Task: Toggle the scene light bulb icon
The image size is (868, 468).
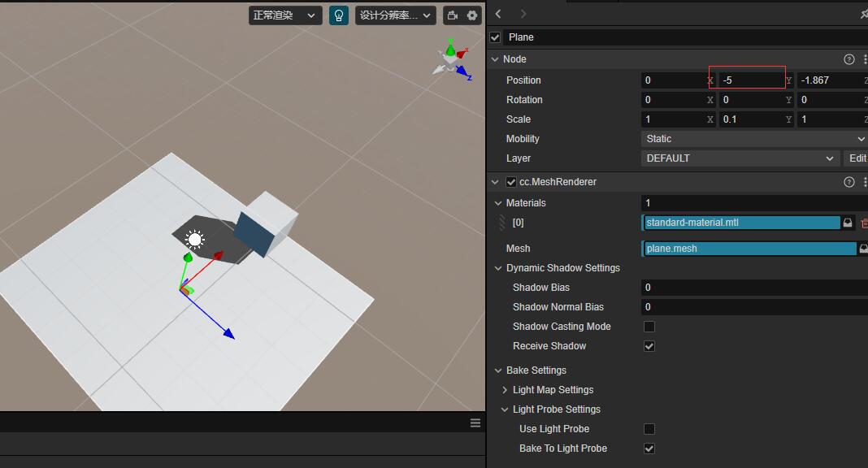Action: 339,15
